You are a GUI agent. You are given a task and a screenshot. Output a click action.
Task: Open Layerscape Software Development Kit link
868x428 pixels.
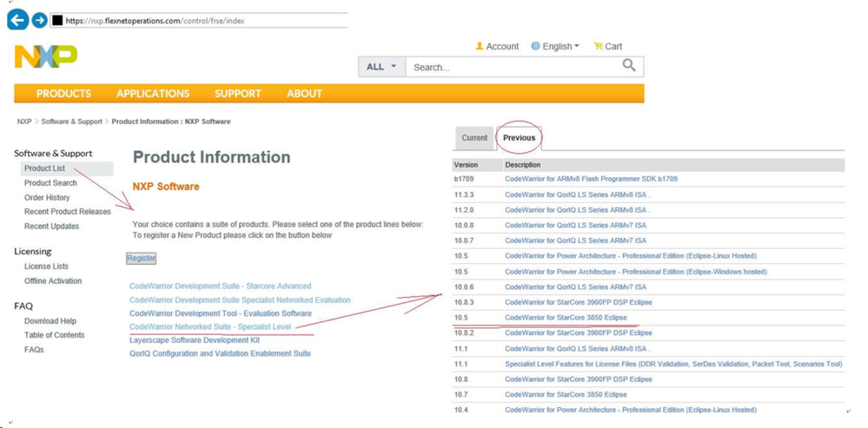(x=195, y=339)
